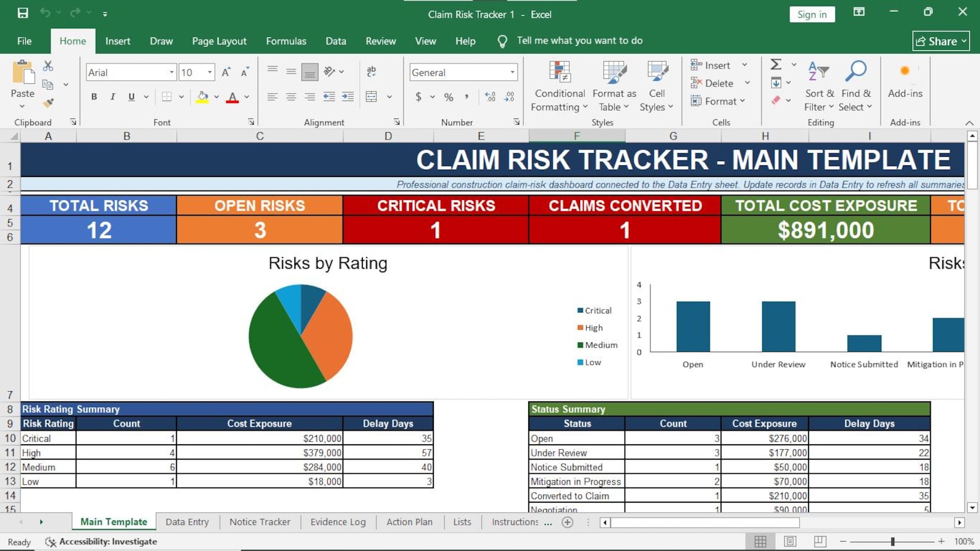The height and width of the screenshot is (551, 980).
Task: Open the General number format dropdown
Action: tap(512, 72)
